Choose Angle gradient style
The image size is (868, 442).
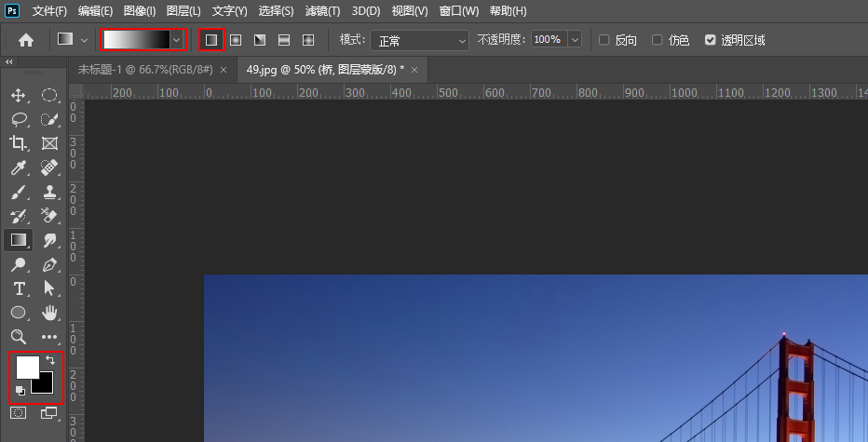260,40
